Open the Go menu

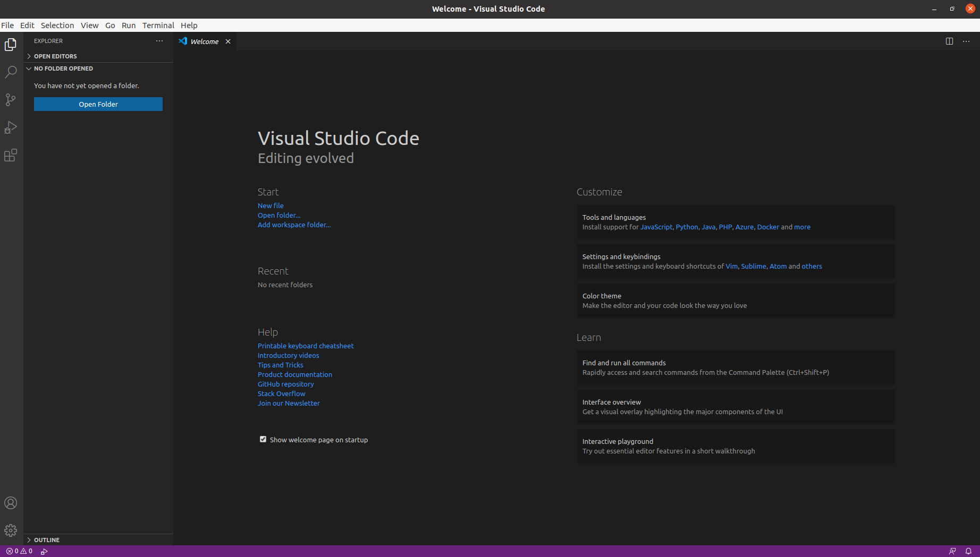(x=110, y=25)
